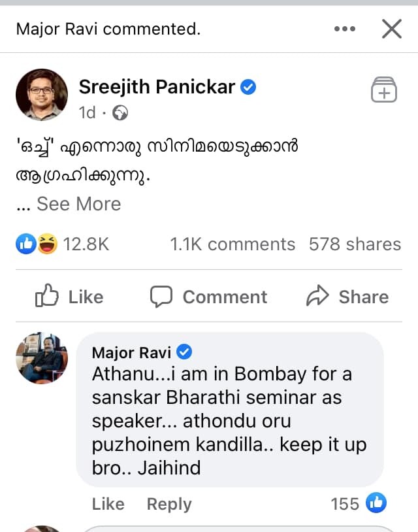418x532 pixels.
Task: Open Major Ravi's profile avatar
Action: point(42,358)
